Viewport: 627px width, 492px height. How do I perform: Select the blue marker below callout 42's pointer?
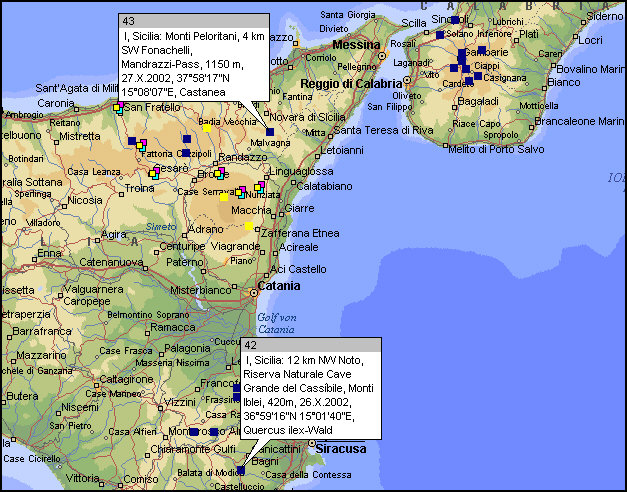(240, 470)
